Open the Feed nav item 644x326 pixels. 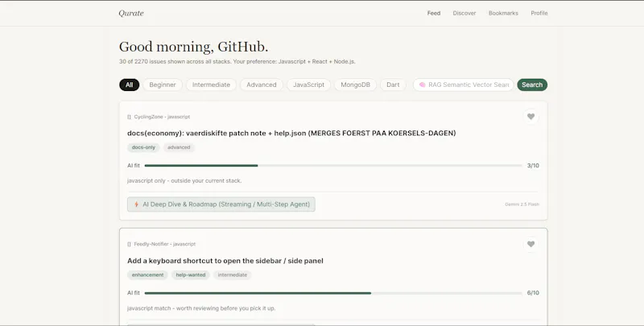point(434,13)
